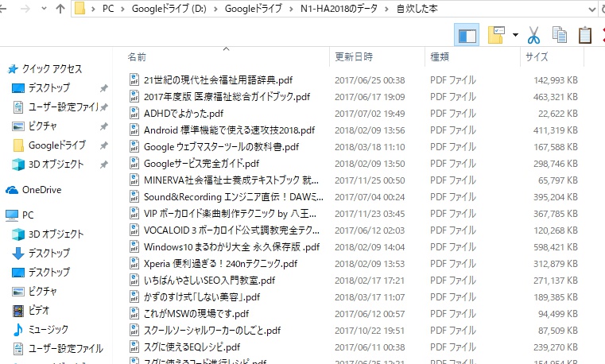Select Sound&Recording エンジニア直伝 file

234,197
